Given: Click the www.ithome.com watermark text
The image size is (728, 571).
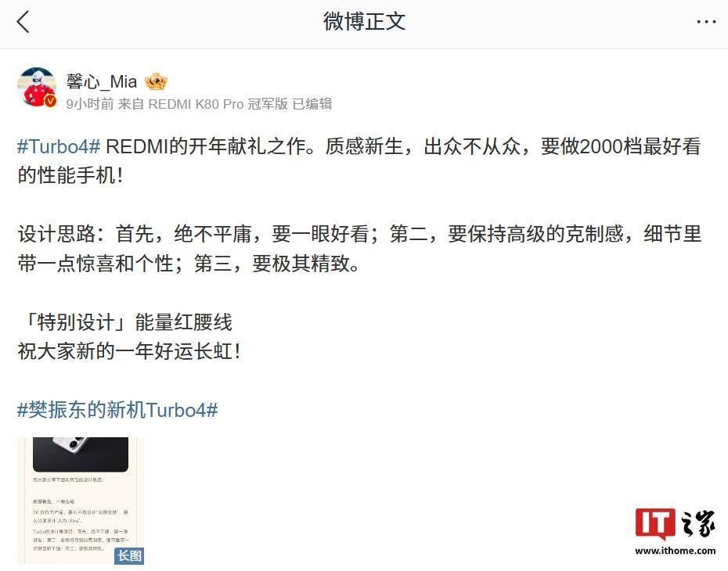Looking at the screenshot, I should tap(675, 551).
